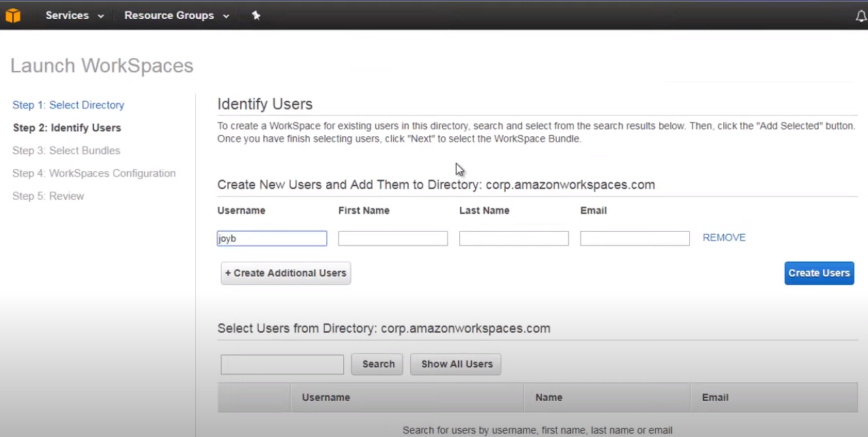Image resolution: width=868 pixels, height=437 pixels.
Task: Click the Search button
Action: pos(377,364)
